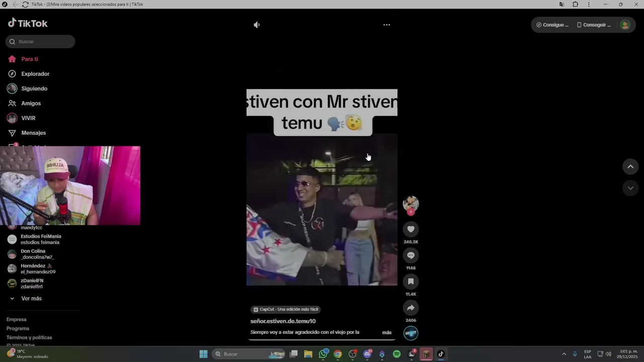Open Google Chrome from the taskbar
The image size is (644, 362).
338,354
